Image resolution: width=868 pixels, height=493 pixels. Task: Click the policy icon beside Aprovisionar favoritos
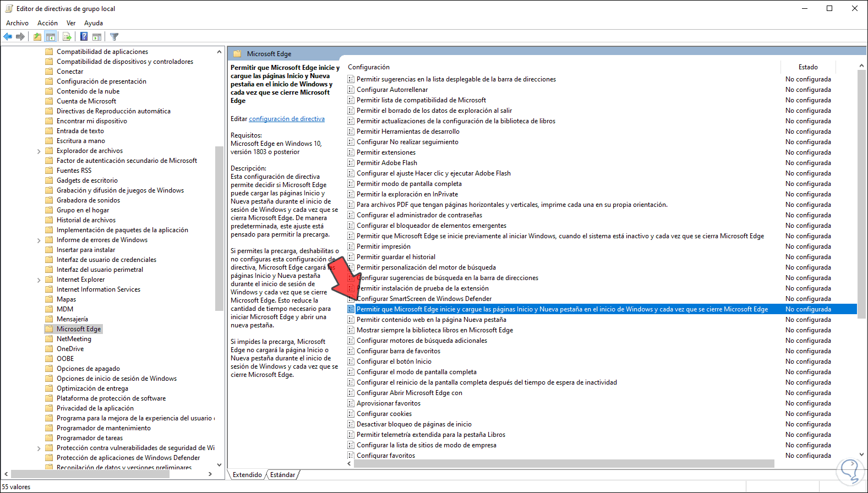click(x=351, y=403)
